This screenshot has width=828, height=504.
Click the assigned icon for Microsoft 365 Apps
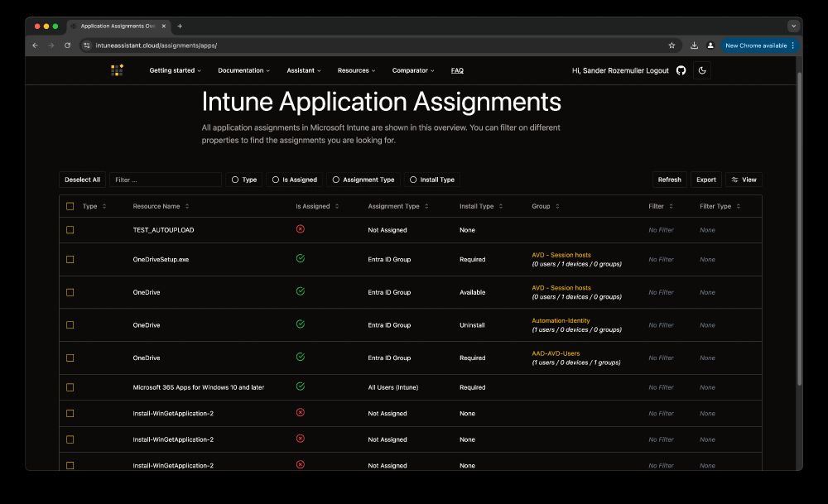tap(301, 386)
